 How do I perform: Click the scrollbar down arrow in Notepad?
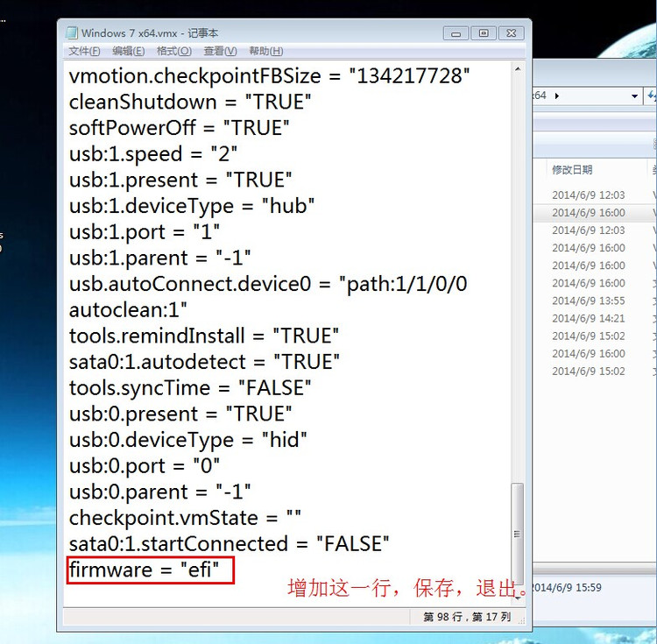[x=518, y=598]
